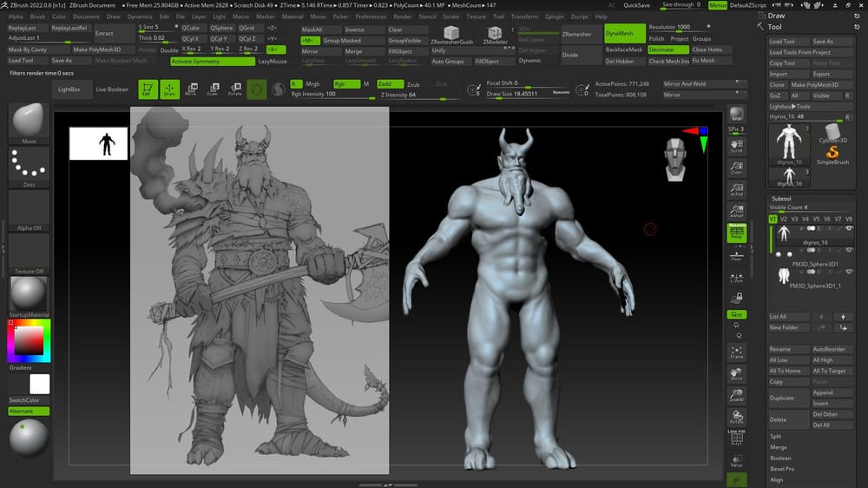Select the Draw mode icon
This screenshot has width=868, height=488.
tap(169, 89)
